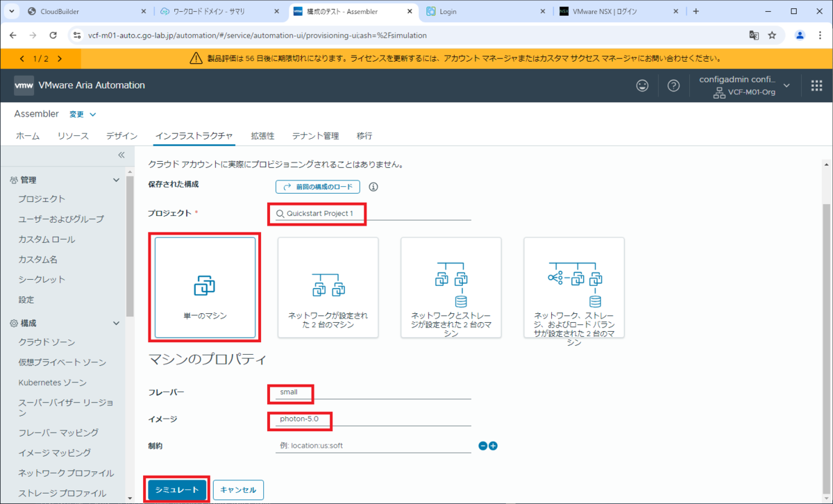This screenshot has width=833, height=504.
Task: Click the browser back arrow
Action: pyautogui.click(x=14, y=35)
